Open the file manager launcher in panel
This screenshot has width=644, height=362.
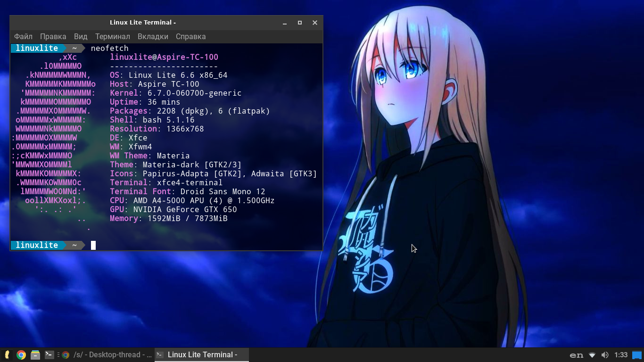pyautogui.click(x=35, y=355)
